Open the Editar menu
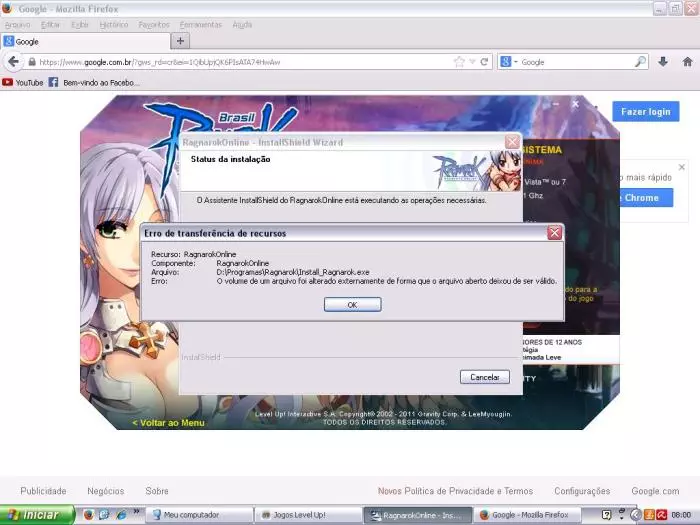 point(50,25)
